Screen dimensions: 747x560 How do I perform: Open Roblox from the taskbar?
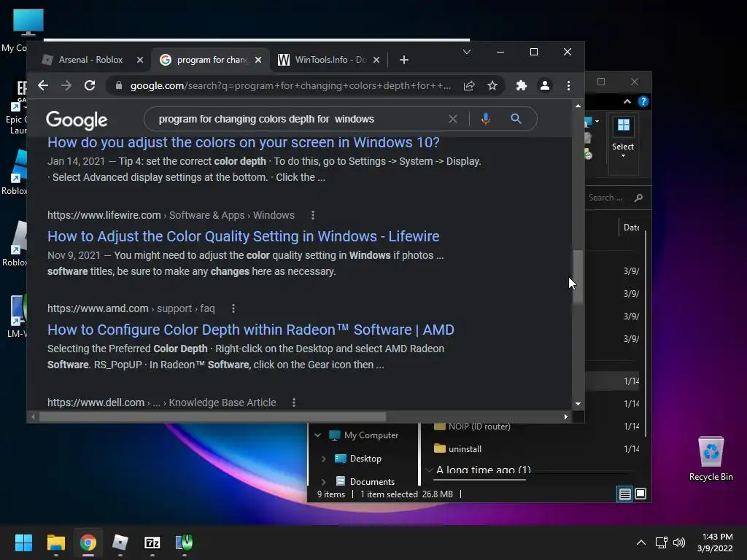click(x=120, y=542)
